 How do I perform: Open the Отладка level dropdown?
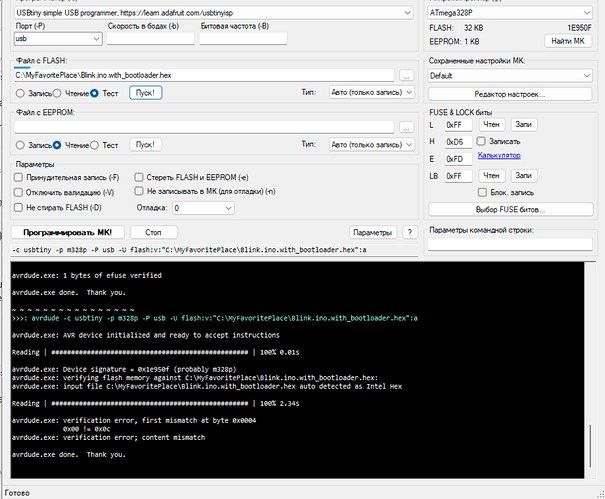(203, 208)
